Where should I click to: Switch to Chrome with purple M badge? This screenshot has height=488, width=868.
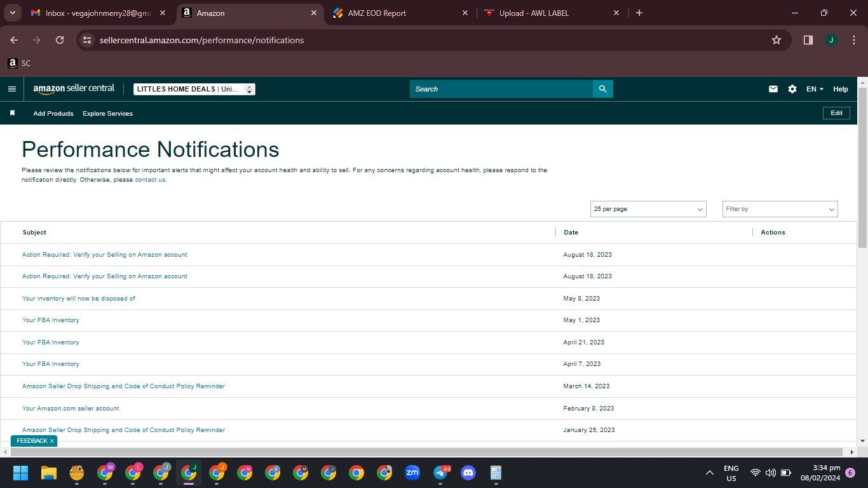coord(105,473)
